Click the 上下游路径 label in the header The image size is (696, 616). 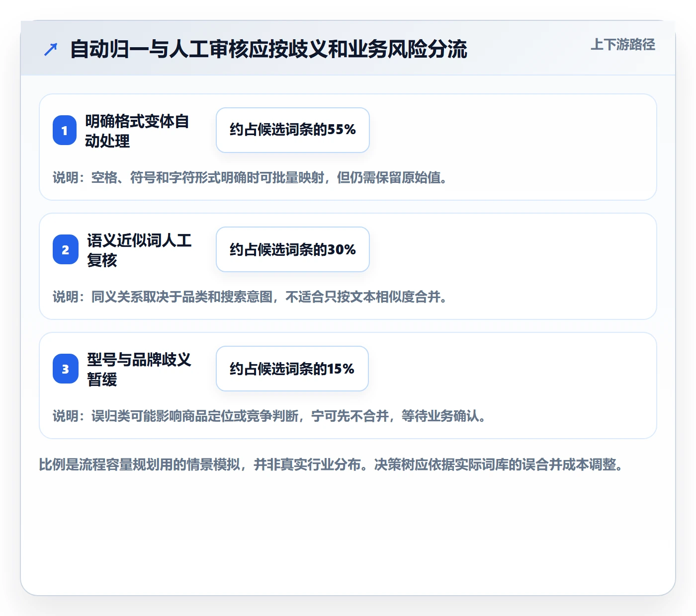(622, 45)
